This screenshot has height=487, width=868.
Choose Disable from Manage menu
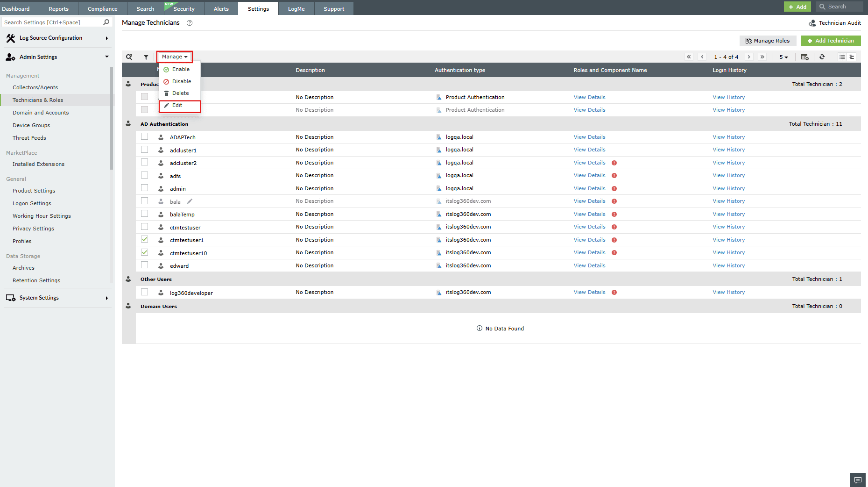tap(180, 81)
